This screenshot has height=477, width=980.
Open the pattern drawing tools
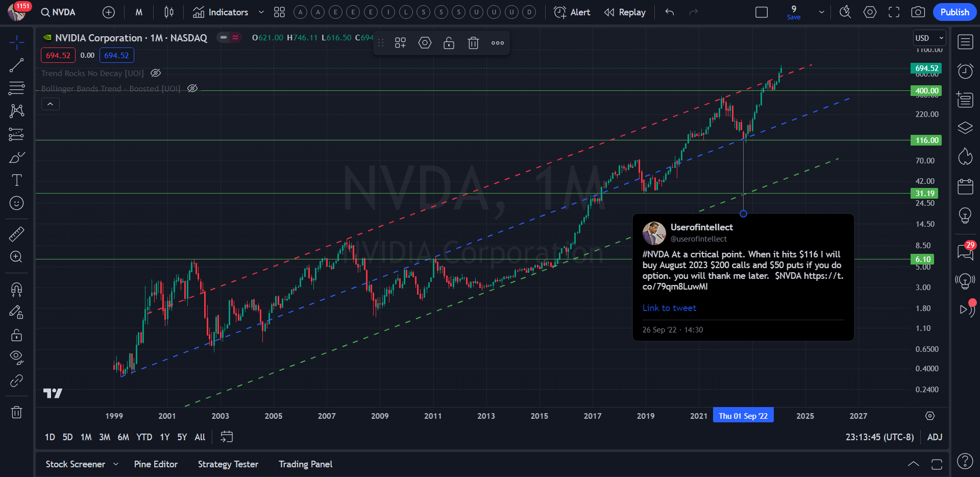(17, 111)
